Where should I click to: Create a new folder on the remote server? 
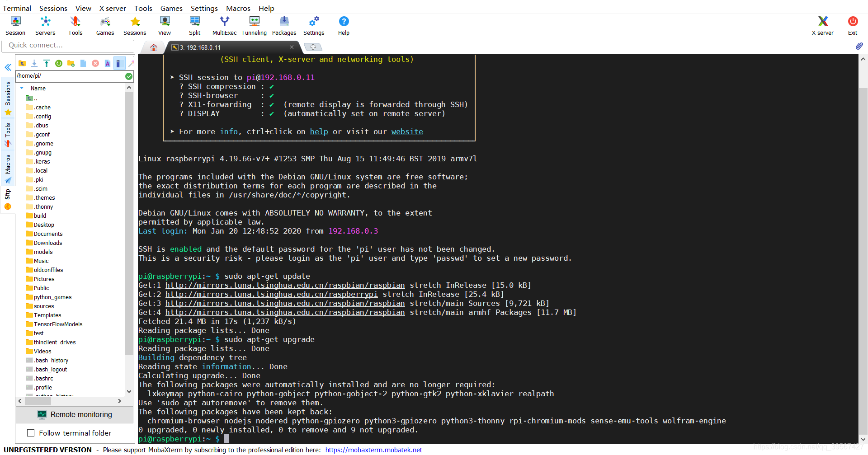coord(71,63)
